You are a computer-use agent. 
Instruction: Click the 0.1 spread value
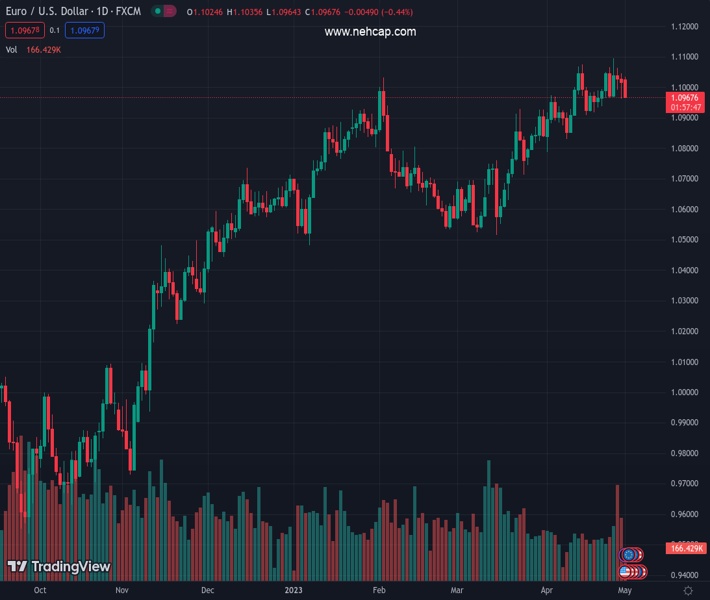(x=55, y=30)
